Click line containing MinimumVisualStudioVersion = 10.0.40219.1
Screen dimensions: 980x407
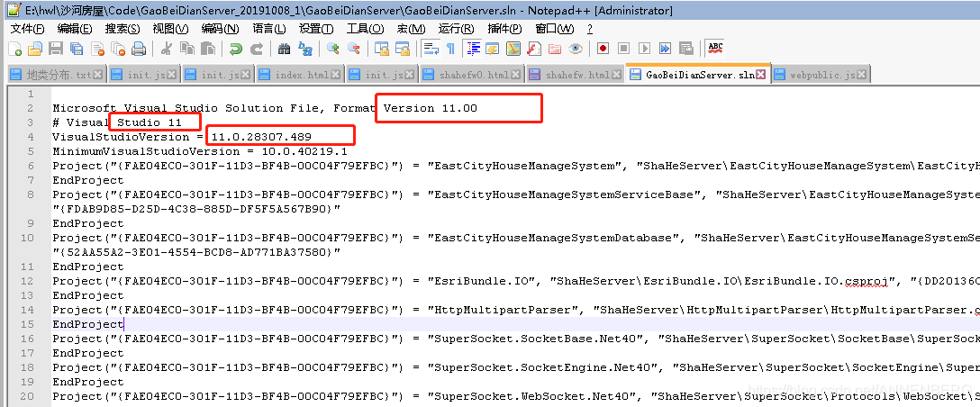pos(200,151)
